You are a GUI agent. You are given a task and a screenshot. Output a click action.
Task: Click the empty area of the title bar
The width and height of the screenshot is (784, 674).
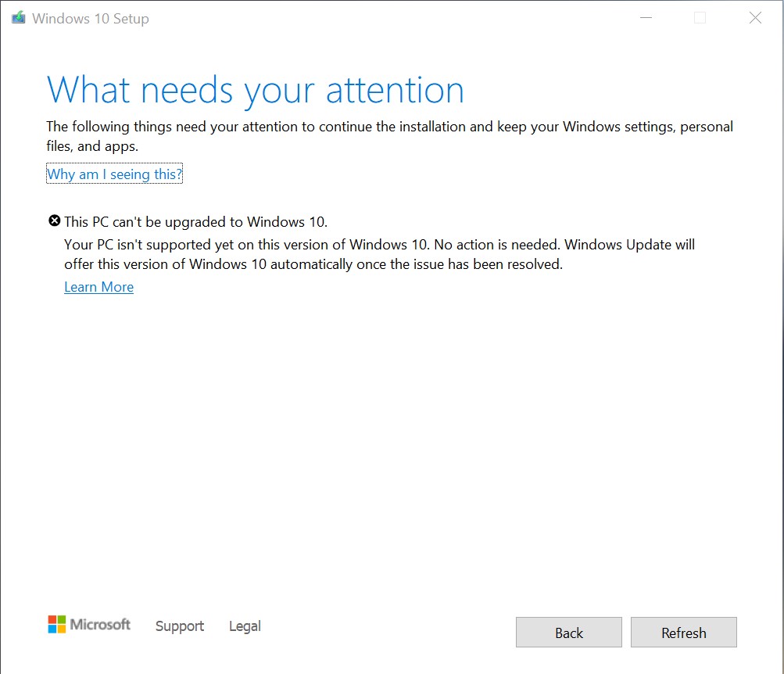pos(391,17)
